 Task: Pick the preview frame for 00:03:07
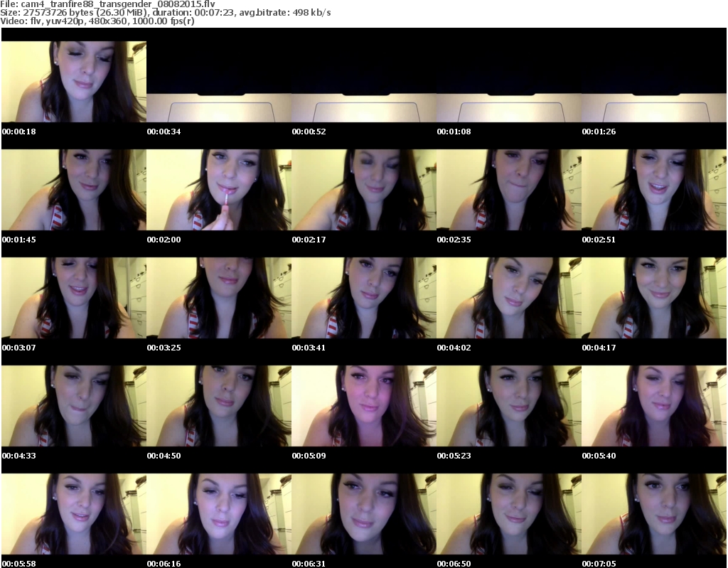pos(74,298)
